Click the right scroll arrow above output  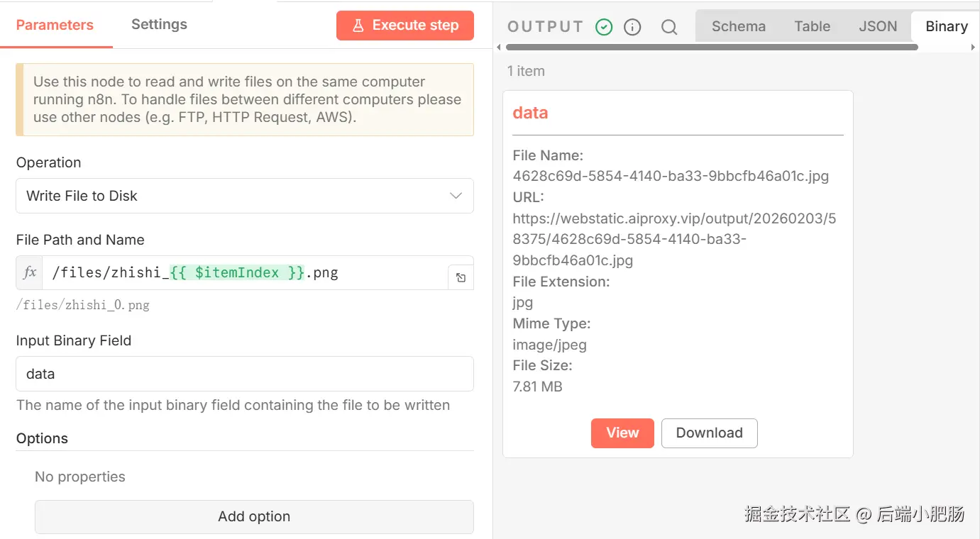click(x=973, y=48)
